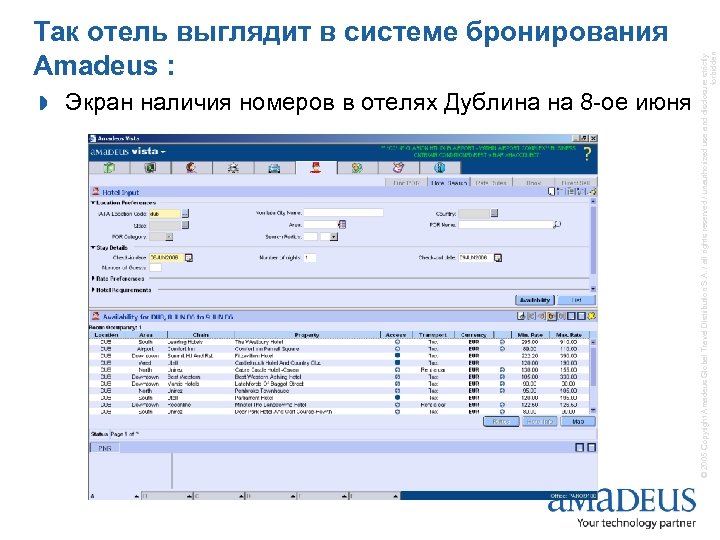Open the blue information icon module tab
This screenshot has width=720, height=540.
439,168
